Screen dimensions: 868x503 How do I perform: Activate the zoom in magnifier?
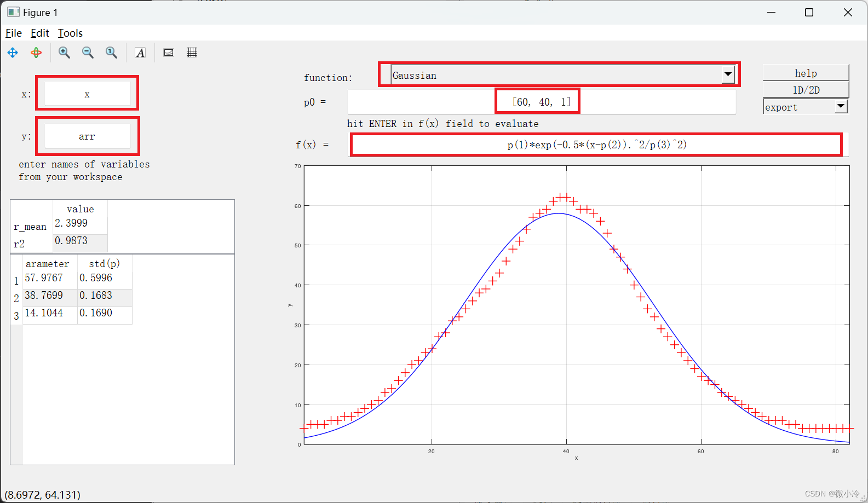click(x=65, y=53)
